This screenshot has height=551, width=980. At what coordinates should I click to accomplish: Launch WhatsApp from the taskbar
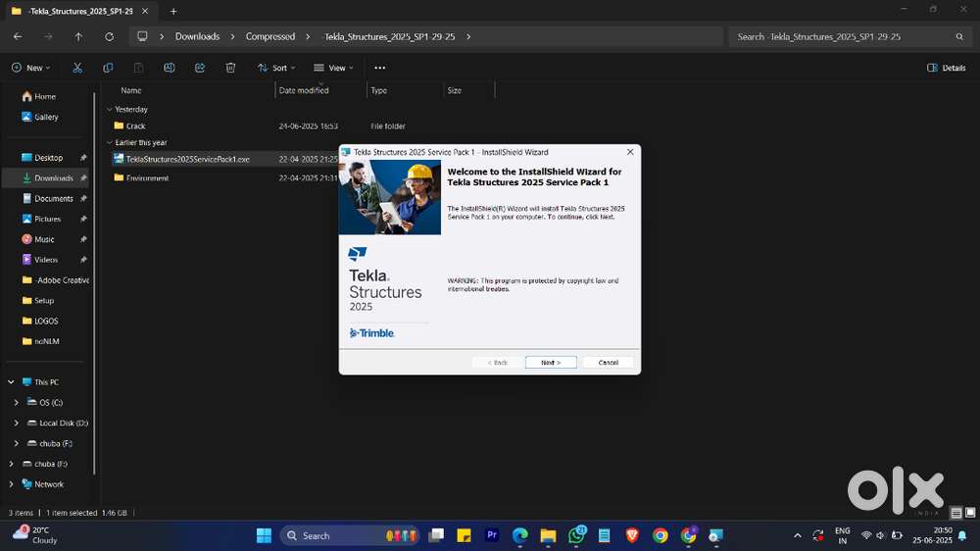(x=576, y=535)
